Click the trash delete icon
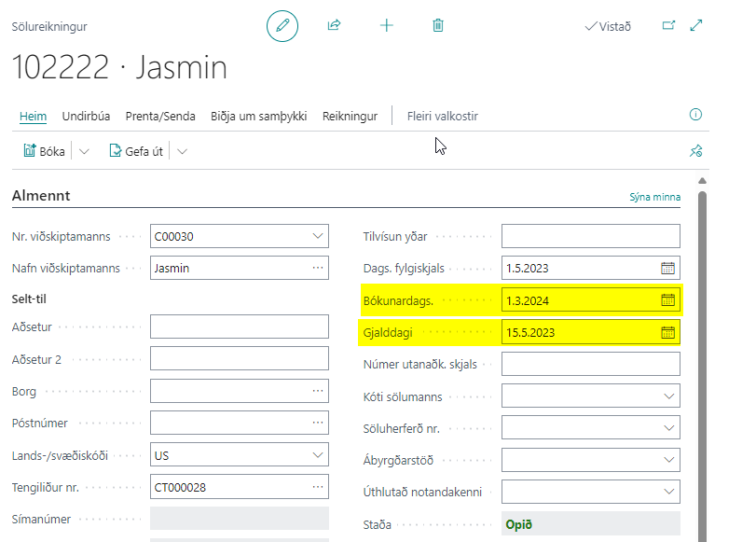The height and width of the screenshot is (542, 756). (438, 26)
